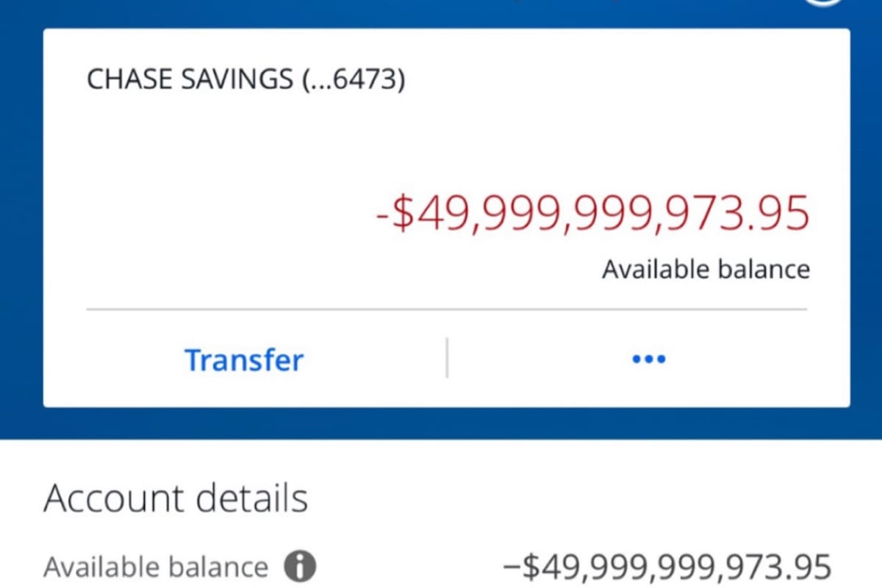Click the blue strip below the account card
882x588 pixels.
click(x=441, y=423)
